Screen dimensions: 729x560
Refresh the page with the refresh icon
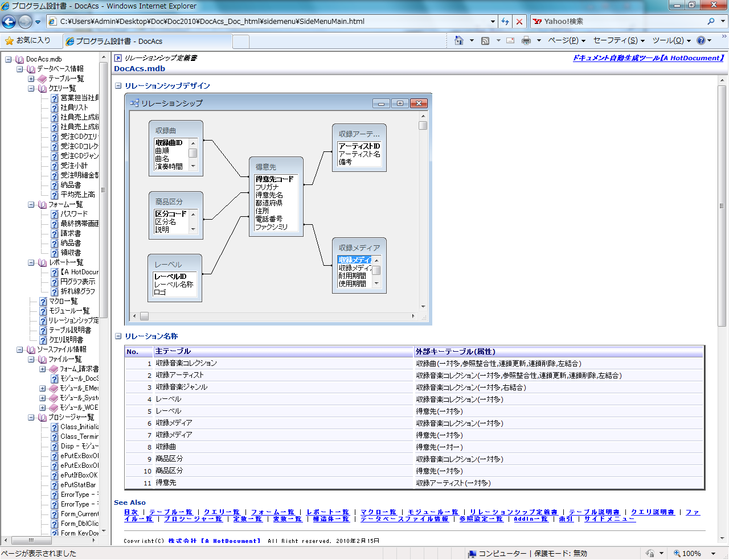pyautogui.click(x=505, y=22)
